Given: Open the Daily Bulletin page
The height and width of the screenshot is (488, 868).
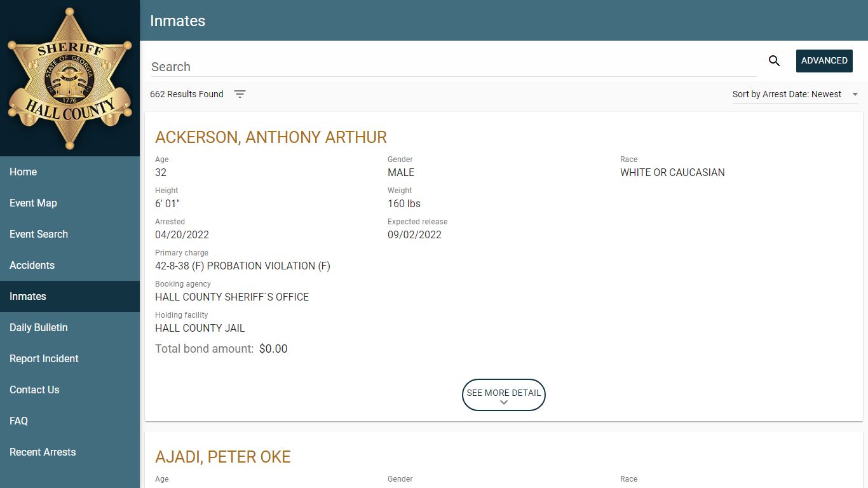Looking at the screenshot, I should pos(70,327).
